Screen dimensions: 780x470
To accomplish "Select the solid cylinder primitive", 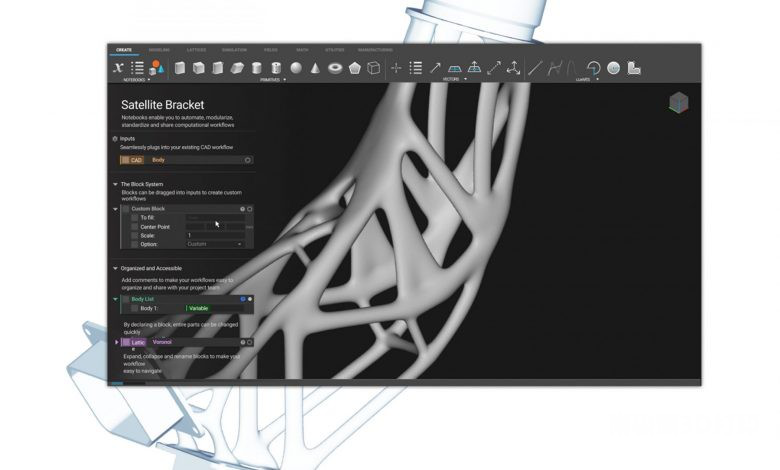I will pos(257,68).
